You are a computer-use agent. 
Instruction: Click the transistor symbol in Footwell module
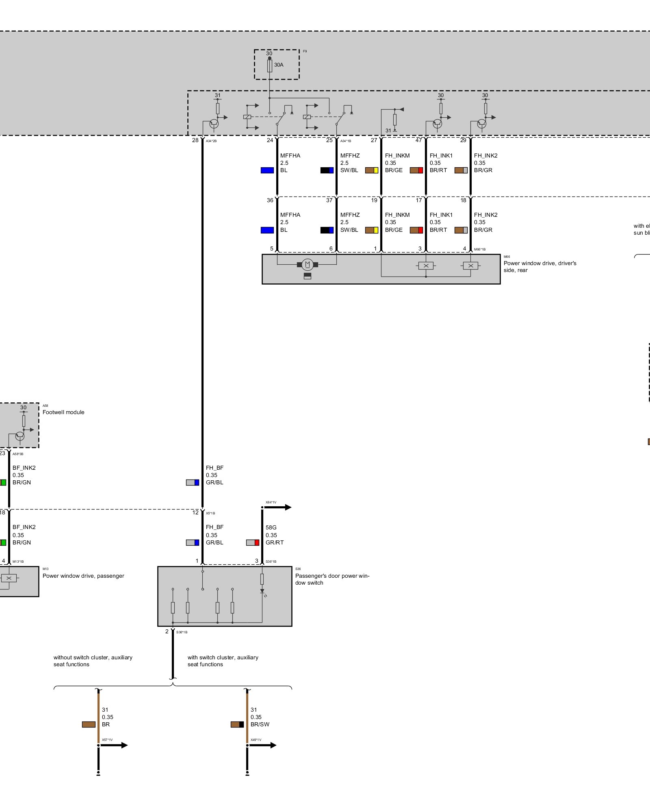click(x=19, y=436)
